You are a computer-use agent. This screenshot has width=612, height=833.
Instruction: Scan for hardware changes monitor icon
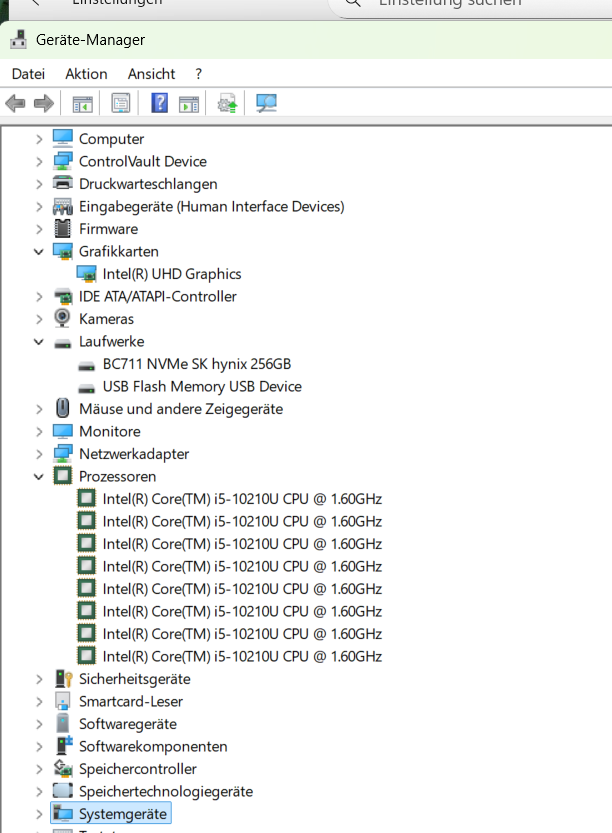pos(266,103)
